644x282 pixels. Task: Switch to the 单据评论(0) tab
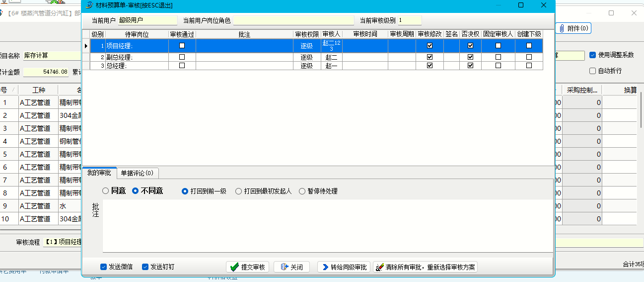pos(137,173)
